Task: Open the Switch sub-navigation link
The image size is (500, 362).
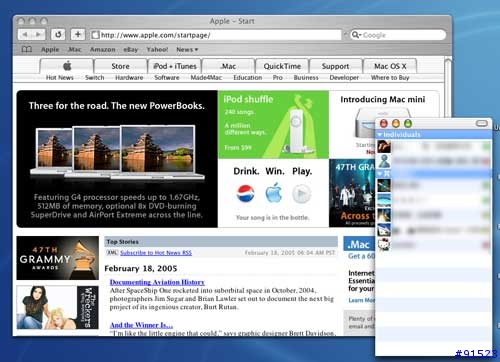Action: [95, 77]
